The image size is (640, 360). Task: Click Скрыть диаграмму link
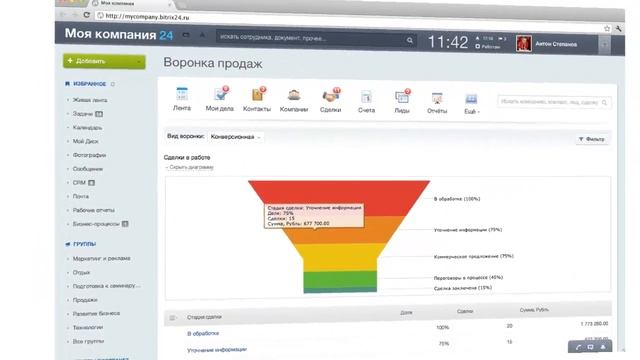[190, 167]
